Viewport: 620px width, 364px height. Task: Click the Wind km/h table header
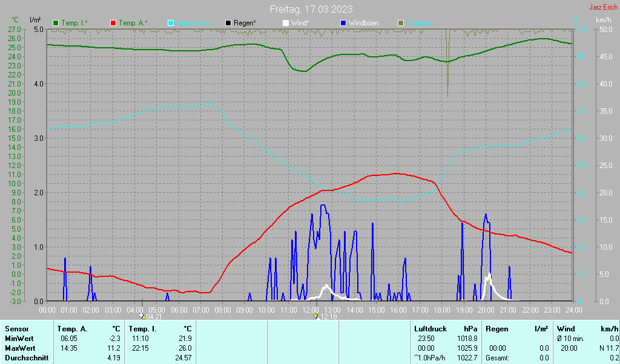tap(587, 329)
